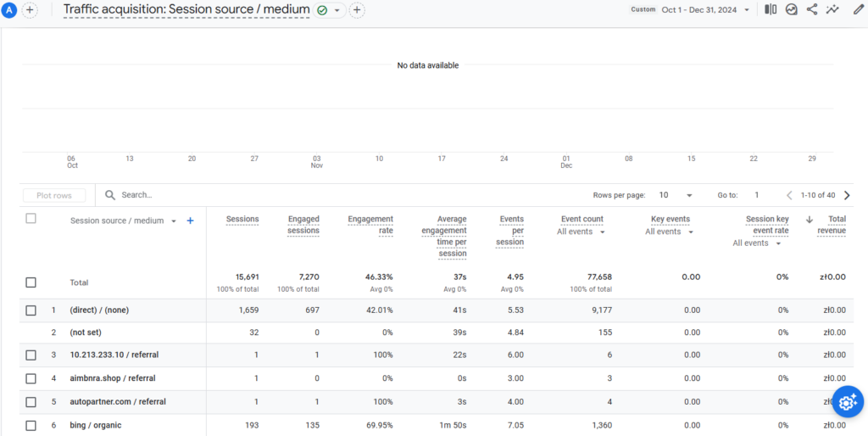Click the Plot rows button
Screen dimensions: 868x436
tap(54, 195)
